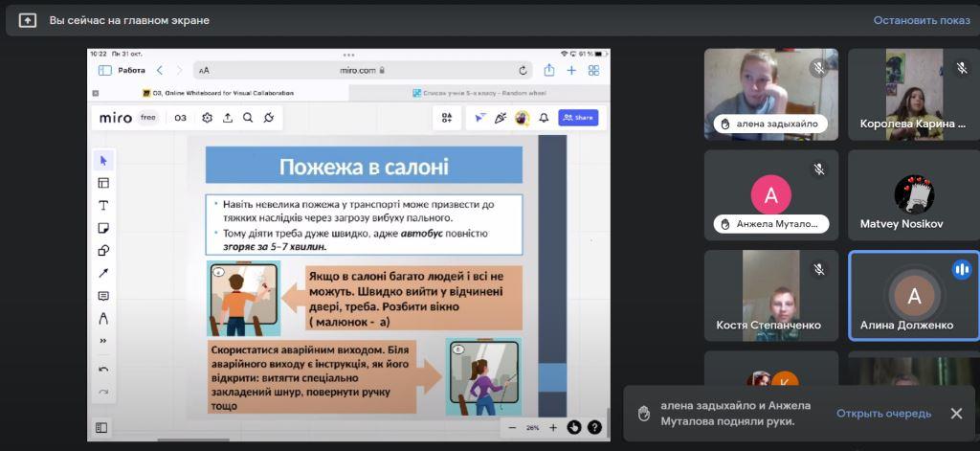
Task: Open the Miro apps grid panel
Action: [447, 118]
